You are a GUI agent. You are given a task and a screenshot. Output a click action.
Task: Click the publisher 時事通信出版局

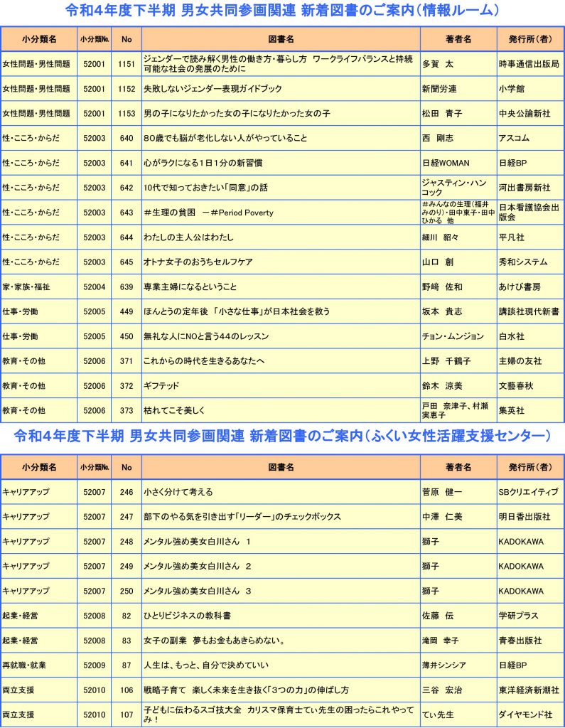[x=529, y=64]
